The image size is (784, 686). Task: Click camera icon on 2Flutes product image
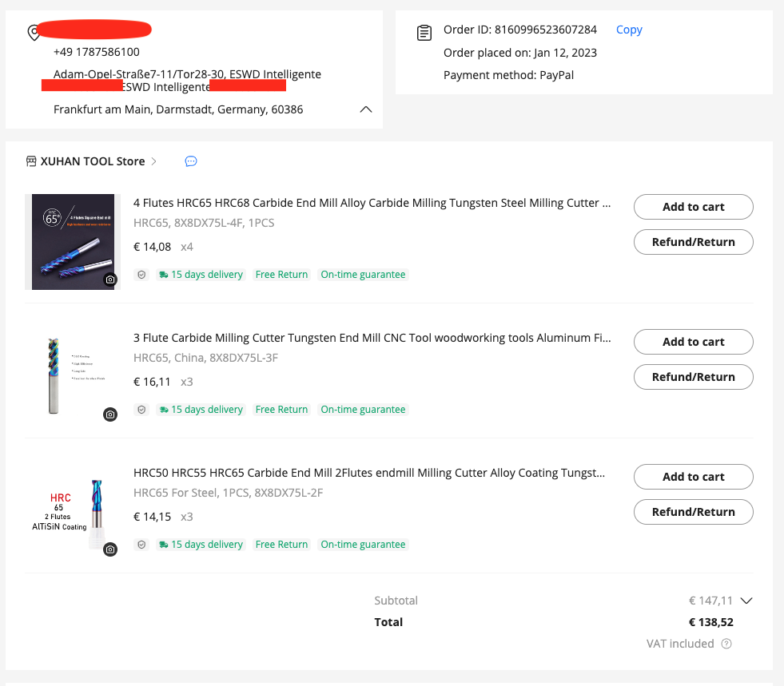[x=110, y=549]
